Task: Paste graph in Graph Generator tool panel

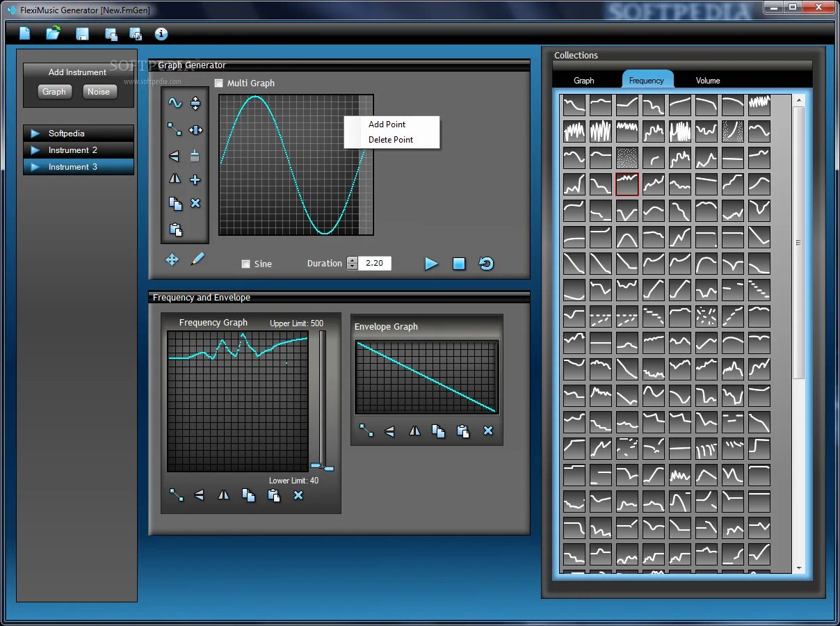Action: (x=175, y=229)
